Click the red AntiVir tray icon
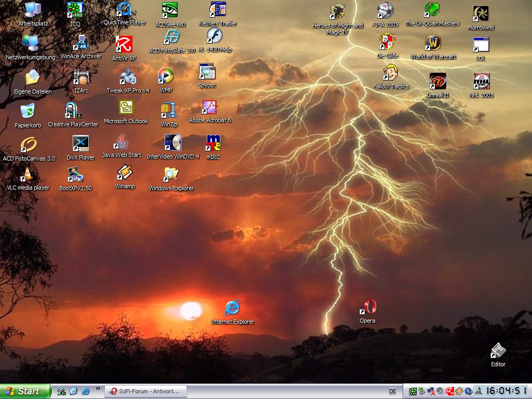Image resolution: width=532 pixels, height=399 pixels. 450,391
